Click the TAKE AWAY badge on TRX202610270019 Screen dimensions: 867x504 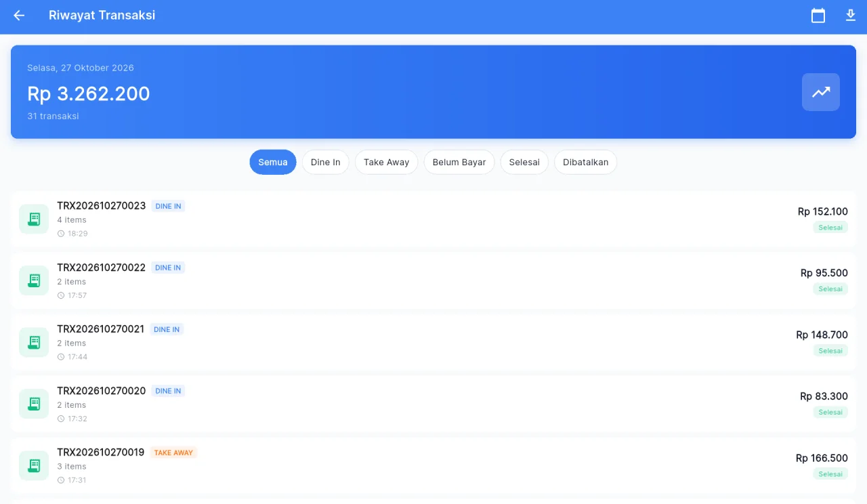point(173,453)
